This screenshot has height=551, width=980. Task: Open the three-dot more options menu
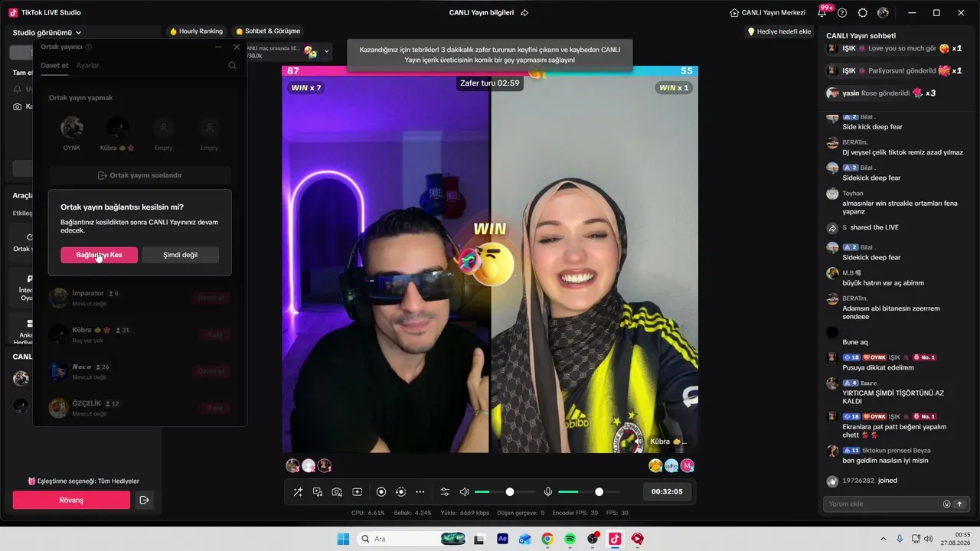[x=420, y=492]
